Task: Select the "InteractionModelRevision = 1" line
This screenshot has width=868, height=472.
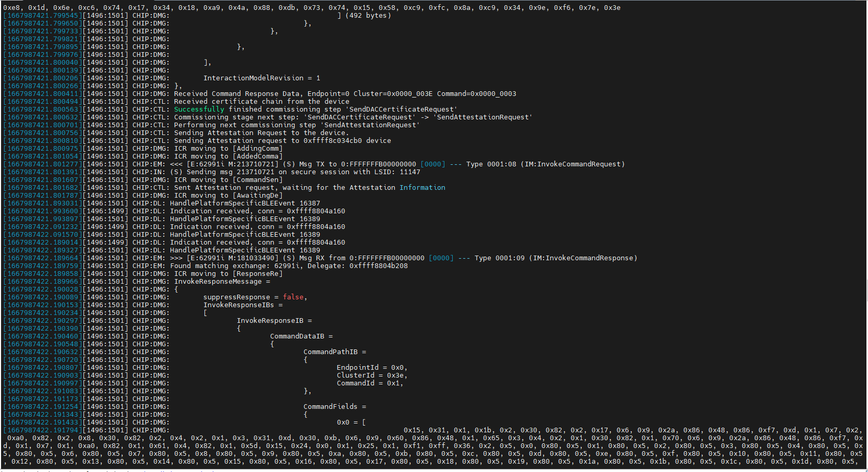Action: pos(262,78)
